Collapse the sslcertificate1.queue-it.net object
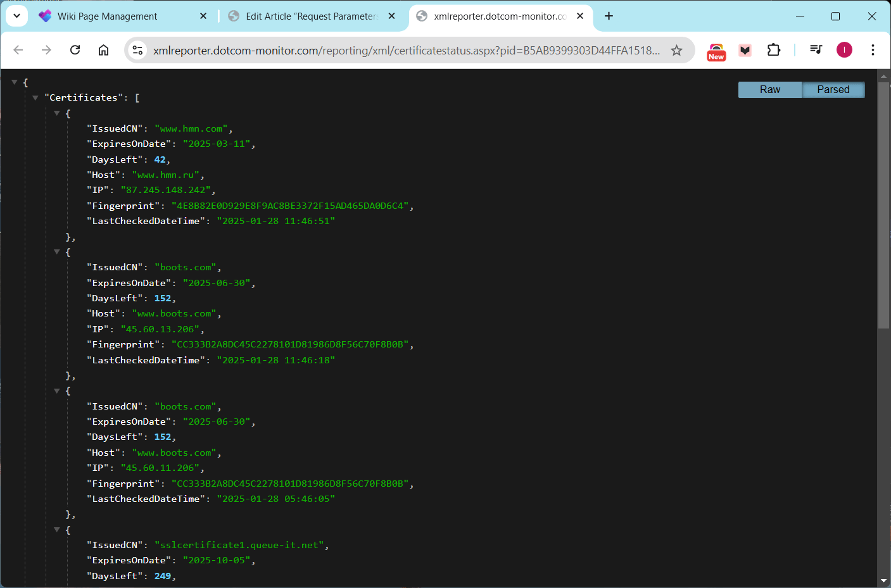 coord(57,530)
